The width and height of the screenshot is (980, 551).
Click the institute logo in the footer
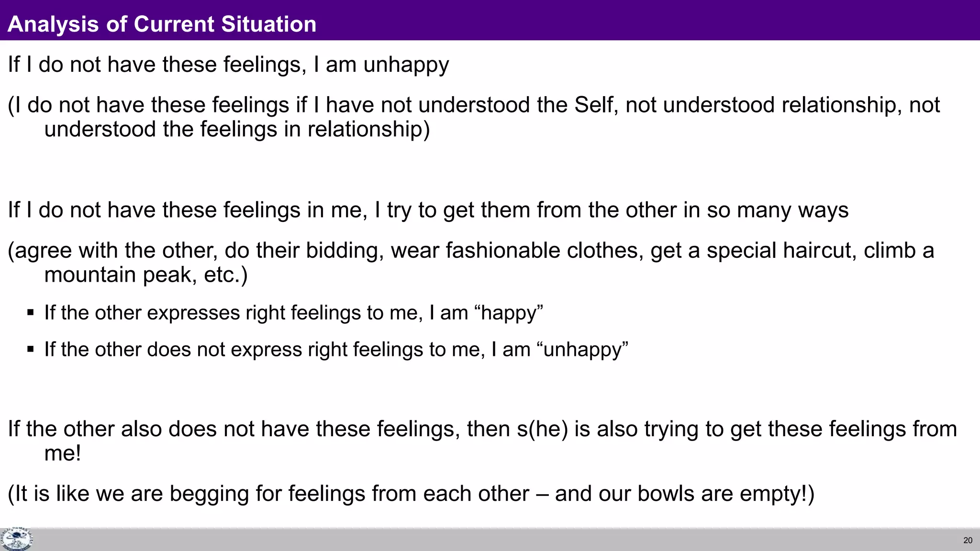coord(16,540)
